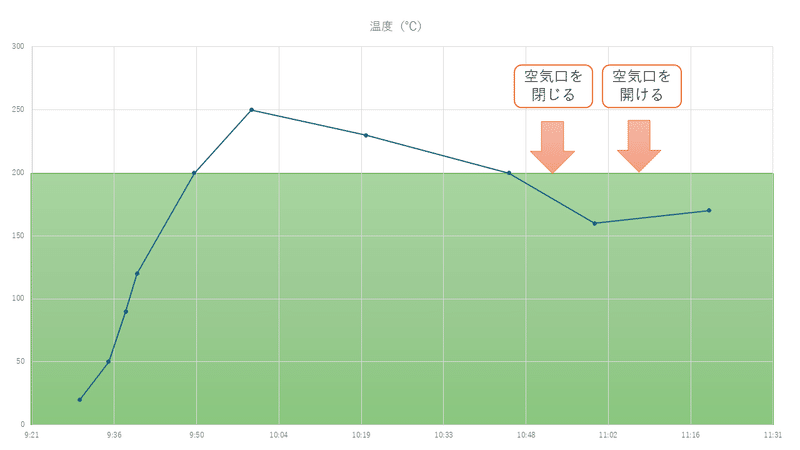The height and width of the screenshot is (450, 800).
Task: Select the 120 degree data point
Action: [137, 273]
